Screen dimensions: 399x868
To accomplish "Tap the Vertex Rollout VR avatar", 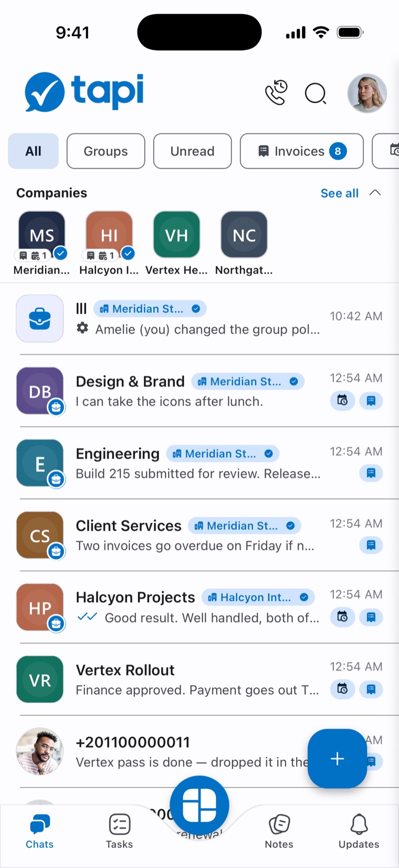I will [40, 679].
